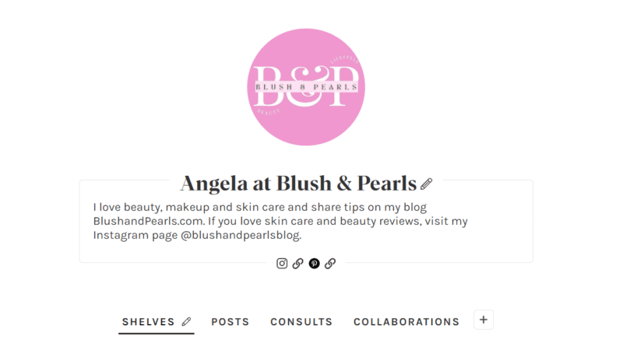
Task: Click the Angela at Blush & Pearls heading
Action: (298, 184)
